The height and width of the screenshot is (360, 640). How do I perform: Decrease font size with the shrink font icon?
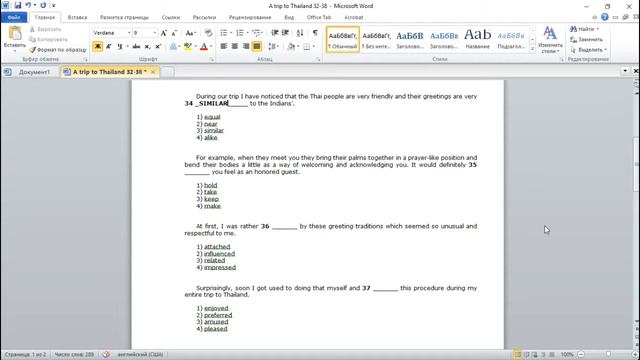coord(174,33)
